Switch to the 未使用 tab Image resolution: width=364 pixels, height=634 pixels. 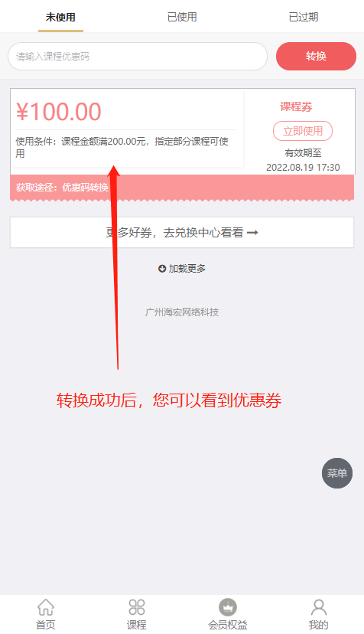tap(60, 17)
